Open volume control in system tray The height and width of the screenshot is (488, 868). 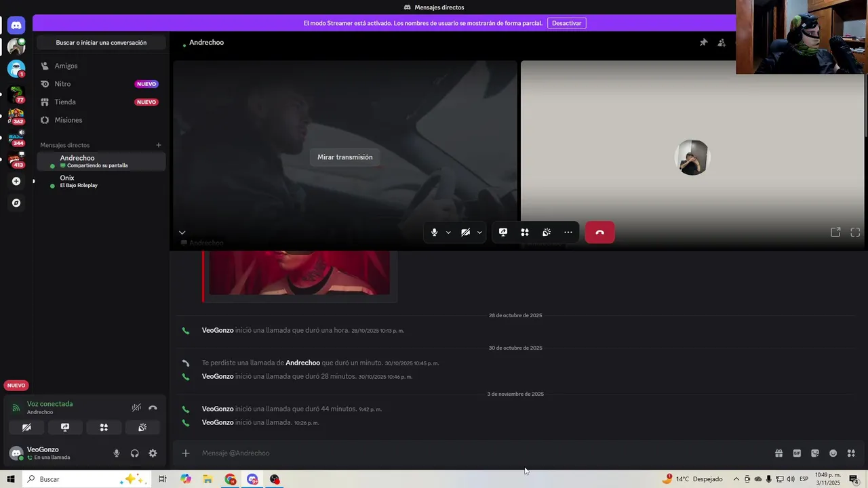coord(791,479)
